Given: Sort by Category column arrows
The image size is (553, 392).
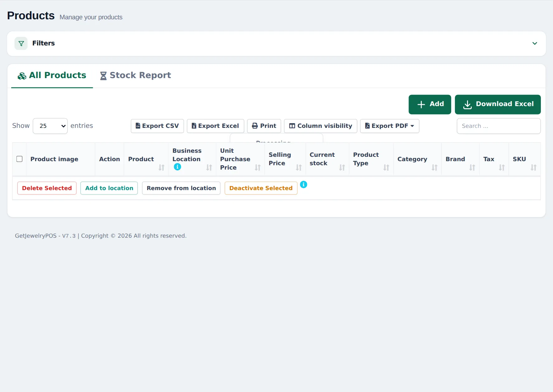Looking at the screenshot, I should coord(434,167).
